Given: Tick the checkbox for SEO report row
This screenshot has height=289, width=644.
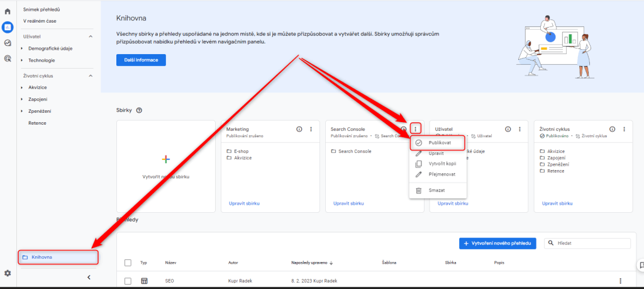Looking at the screenshot, I should point(128,281).
